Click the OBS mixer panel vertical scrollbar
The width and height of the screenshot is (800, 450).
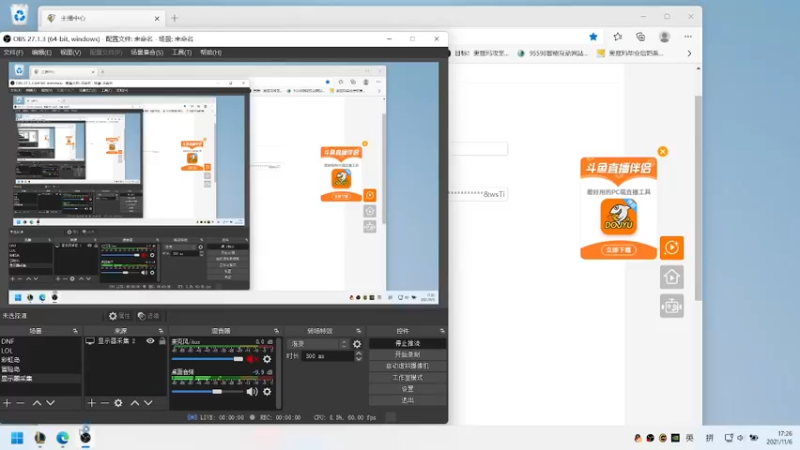pos(279,372)
